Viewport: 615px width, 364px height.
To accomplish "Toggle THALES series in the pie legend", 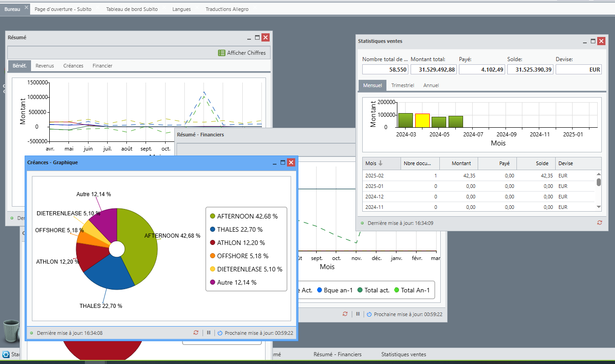I will pyautogui.click(x=236, y=229).
